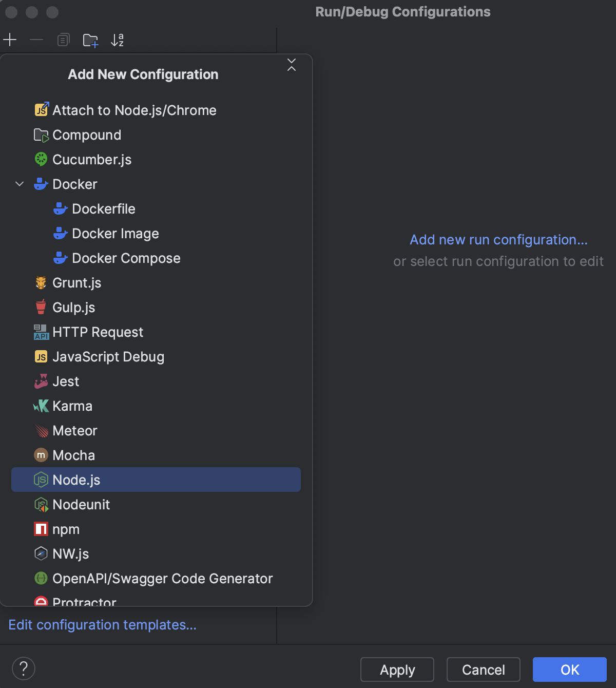Click the Cancel button
Viewport: 616px width, 688px height.
tap(483, 670)
